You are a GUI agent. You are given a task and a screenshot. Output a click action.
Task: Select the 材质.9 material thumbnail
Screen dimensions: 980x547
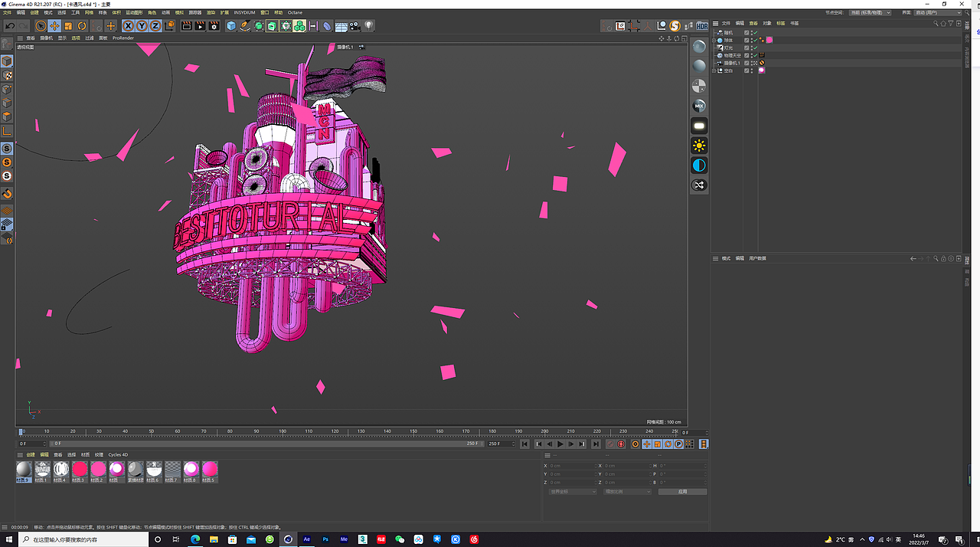24,469
